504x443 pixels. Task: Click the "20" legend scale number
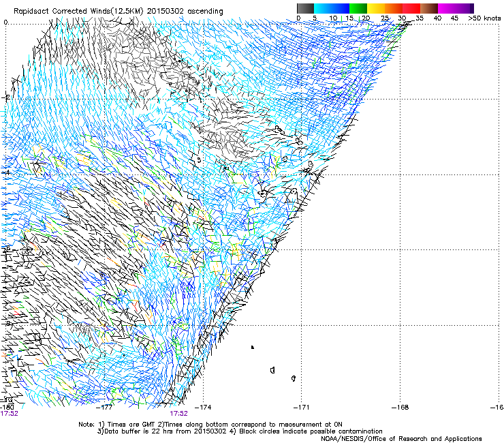click(366, 18)
